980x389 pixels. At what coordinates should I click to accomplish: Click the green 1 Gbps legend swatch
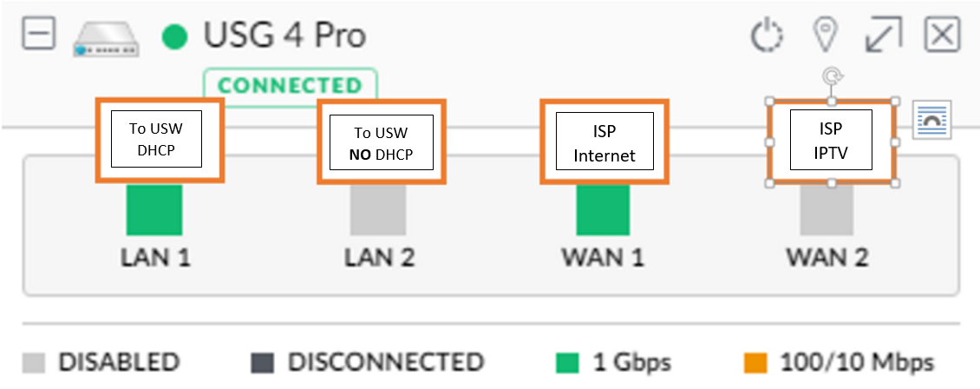(x=567, y=363)
